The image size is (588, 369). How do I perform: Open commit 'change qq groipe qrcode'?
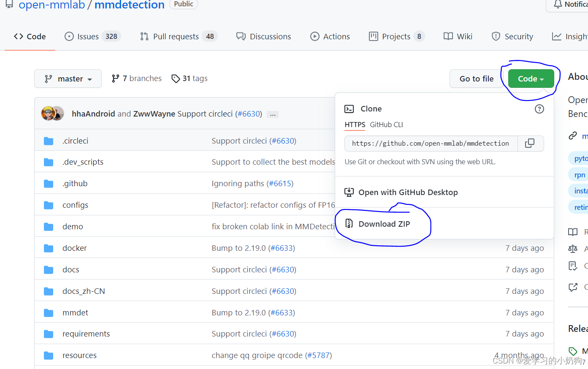point(257,355)
